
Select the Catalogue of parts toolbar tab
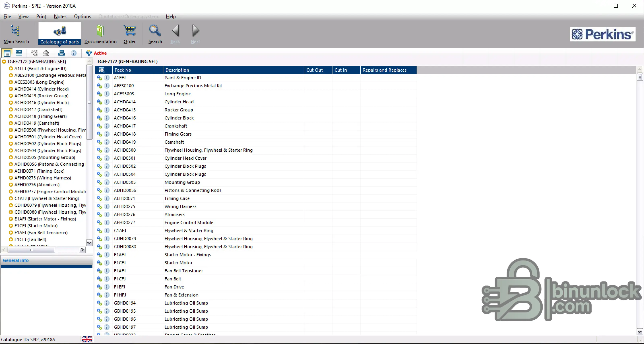point(60,33)
